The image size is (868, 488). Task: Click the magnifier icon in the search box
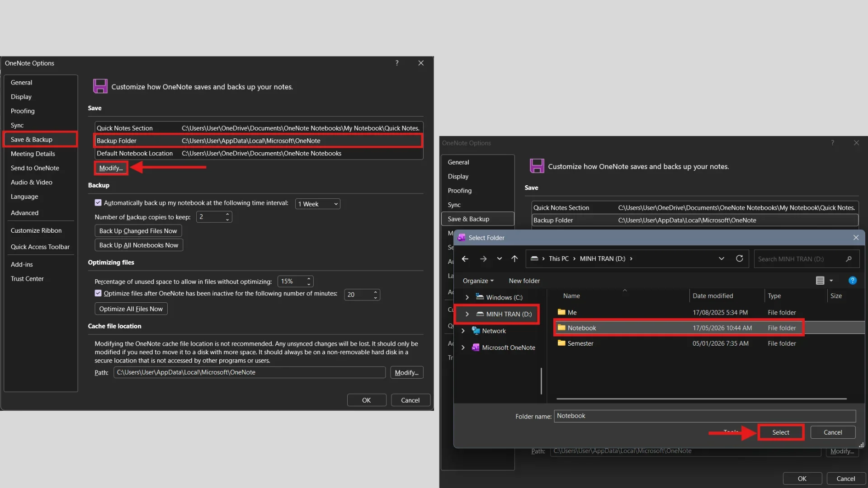point(849,259)
